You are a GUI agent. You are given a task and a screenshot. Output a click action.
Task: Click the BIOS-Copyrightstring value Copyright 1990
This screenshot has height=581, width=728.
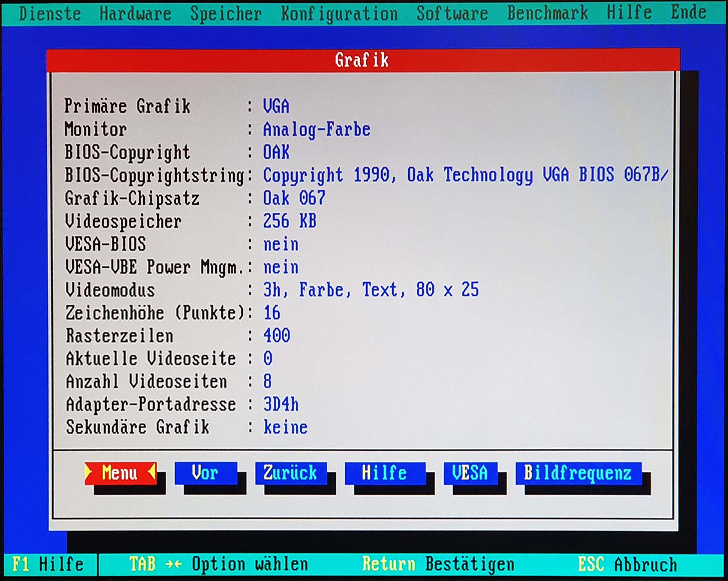465,176
